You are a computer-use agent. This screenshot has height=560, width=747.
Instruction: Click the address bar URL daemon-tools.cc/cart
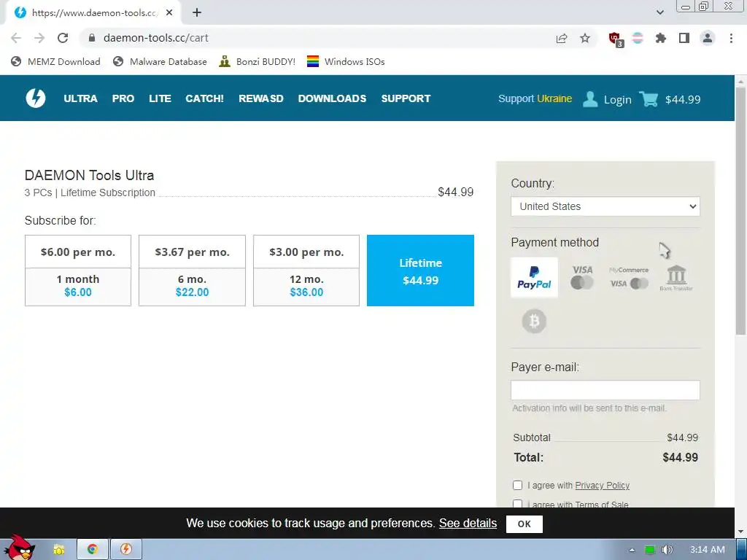pyautogui.click(x=156, y=38)
